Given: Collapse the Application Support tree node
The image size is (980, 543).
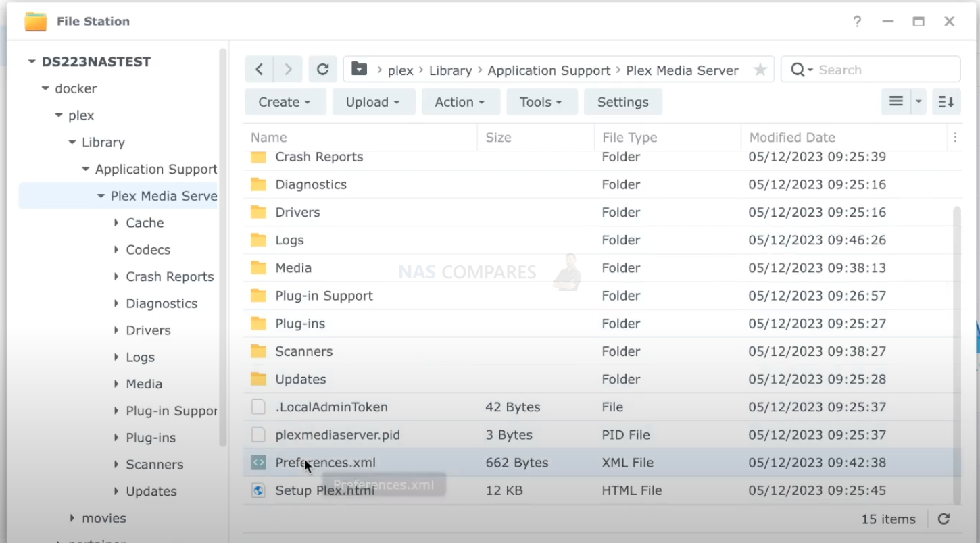Looking at the screenshot, I should [x=86, y=170].
